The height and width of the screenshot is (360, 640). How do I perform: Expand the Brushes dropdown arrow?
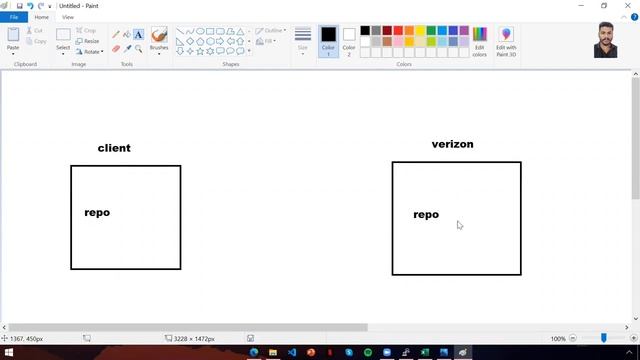pos(159,54)
